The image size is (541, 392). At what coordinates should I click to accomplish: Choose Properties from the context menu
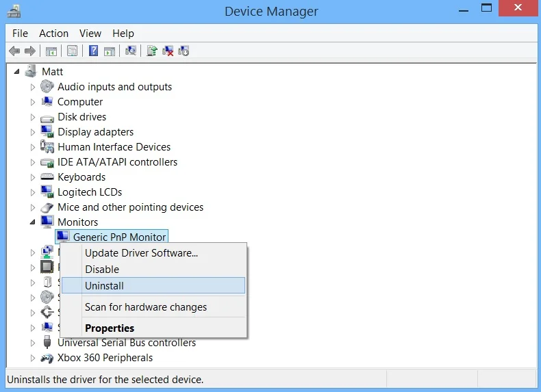pyautogui.click(x=153, y=328)
